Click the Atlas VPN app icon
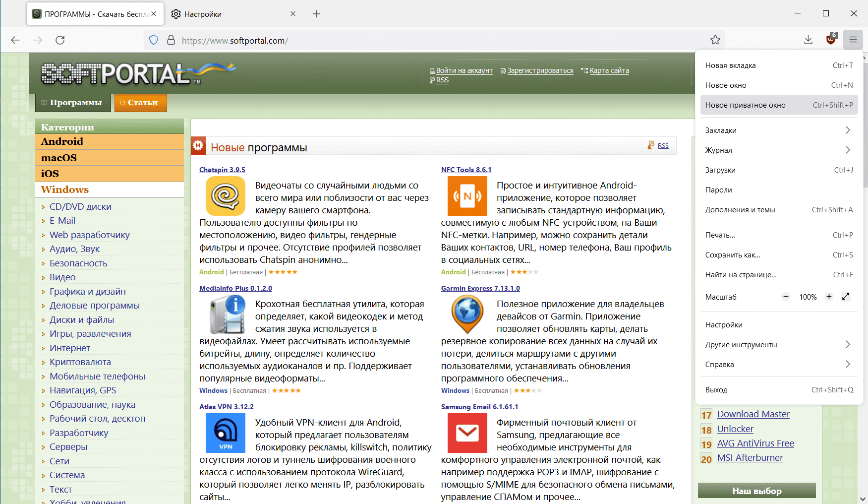 tap(226, 433)
